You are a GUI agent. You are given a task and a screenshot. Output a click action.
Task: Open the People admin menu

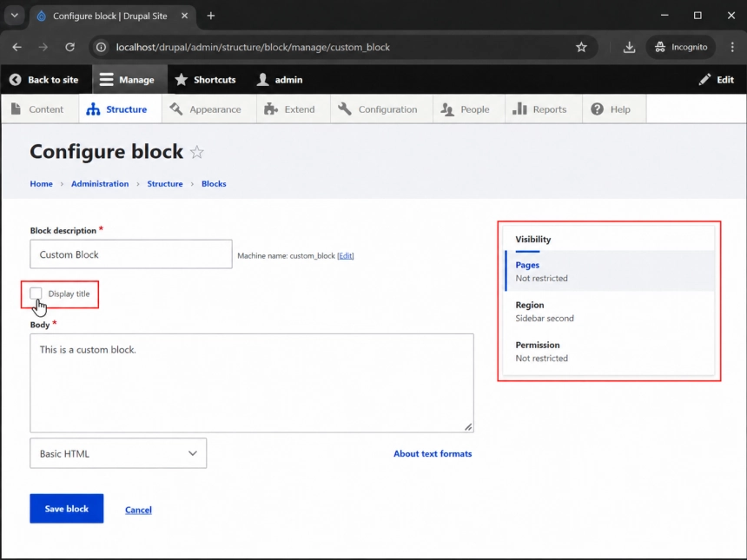click(469, 109)
